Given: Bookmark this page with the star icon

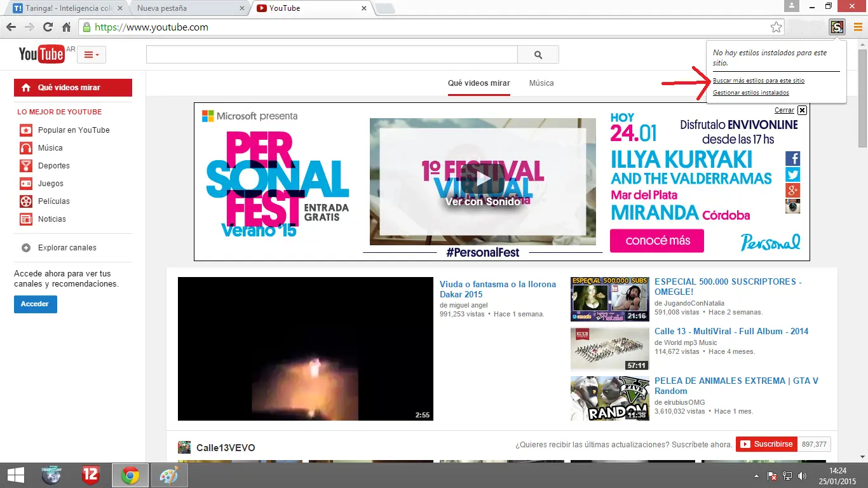Looking at the screenshot, I should coord(776,27).
